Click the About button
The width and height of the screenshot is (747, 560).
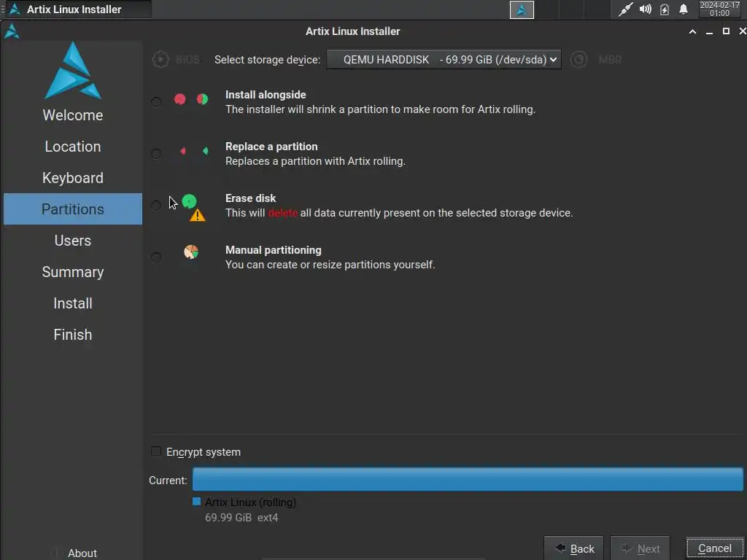click(x=74, y=553)
